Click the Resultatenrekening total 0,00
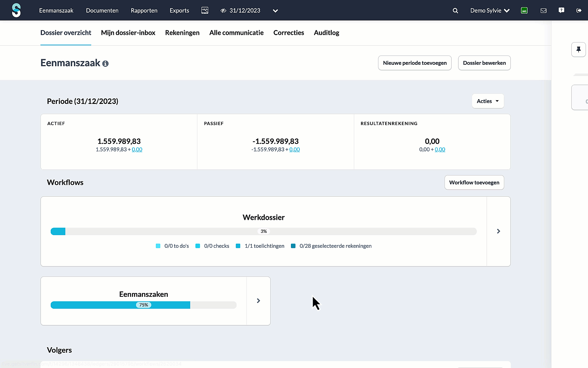588x368 pixels. [x=432, y=141]
